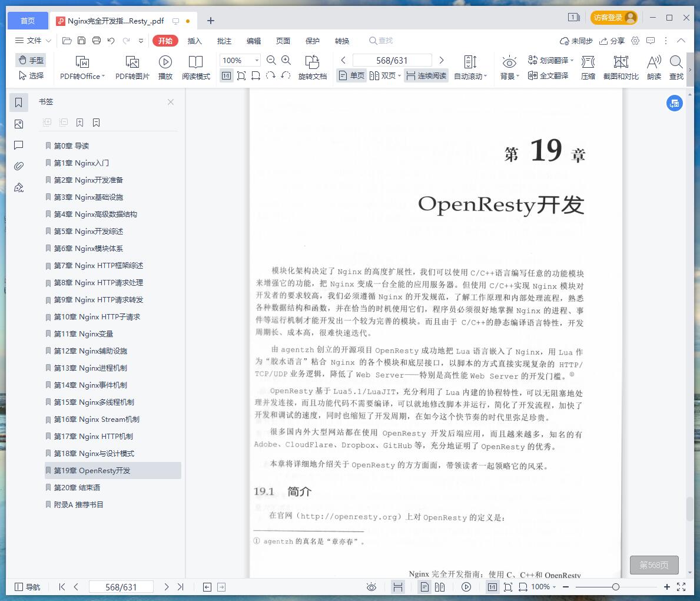700x601 pixels.
Task: Open the 插入 ribbon tab
Action: [x=195, y=41]
